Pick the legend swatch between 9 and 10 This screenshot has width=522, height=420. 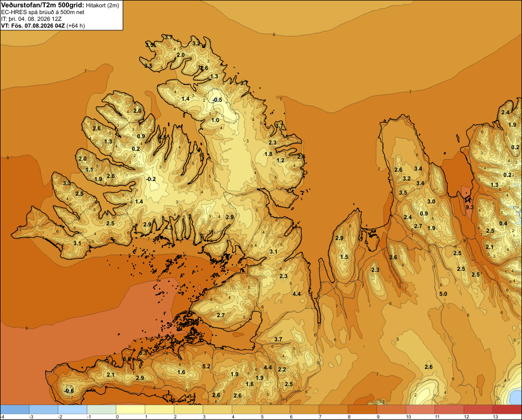point(391,410)
